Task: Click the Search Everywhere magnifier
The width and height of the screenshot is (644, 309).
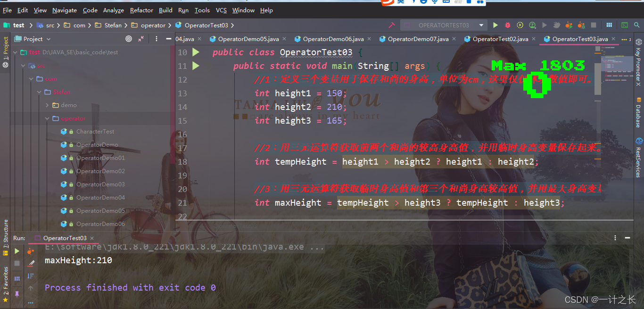Action: point(637,25)
